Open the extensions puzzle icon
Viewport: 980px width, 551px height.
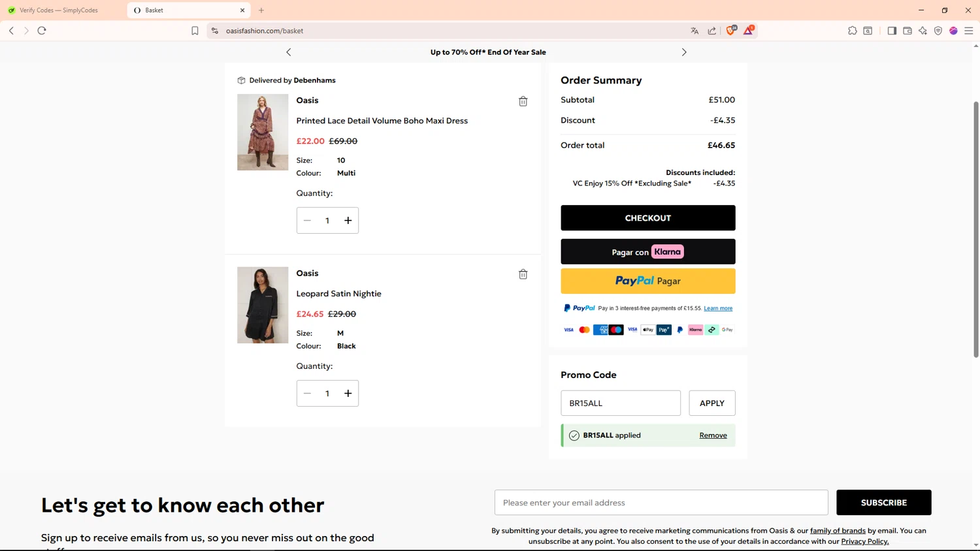pyautogui.click(x=853, y=31)
